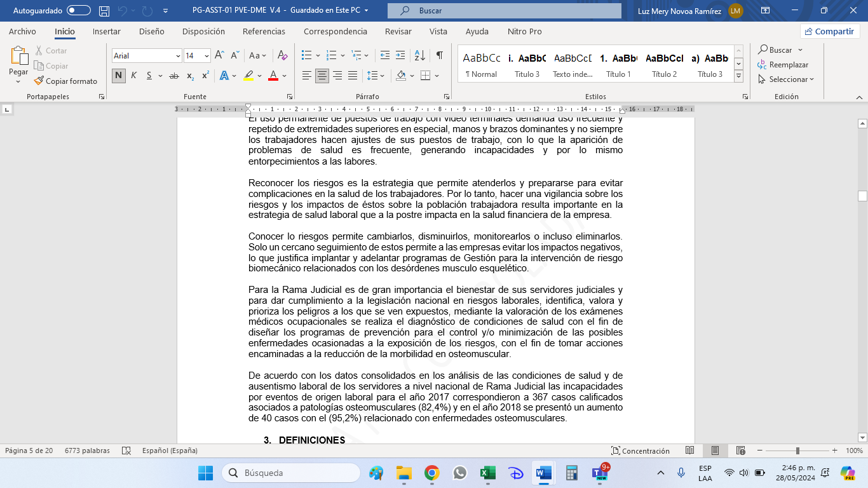Sort text with the A-Z icon
868x488 pixels.
[419, 55]
